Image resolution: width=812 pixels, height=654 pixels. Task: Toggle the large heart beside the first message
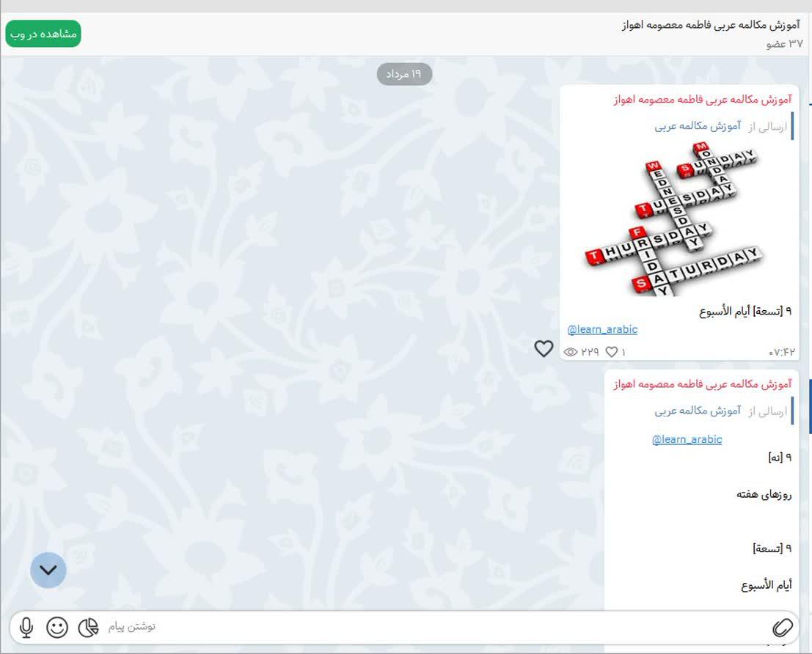pos(544,348)
